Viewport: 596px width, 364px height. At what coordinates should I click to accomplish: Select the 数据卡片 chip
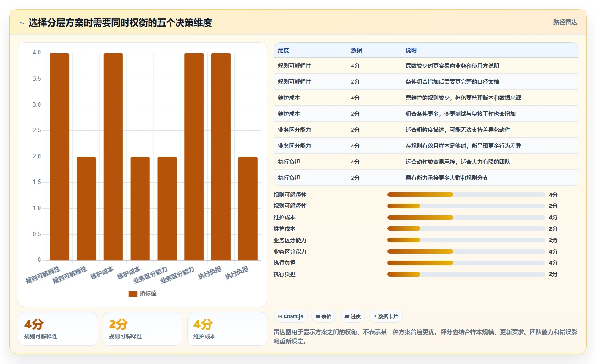[x=386, y=316]
